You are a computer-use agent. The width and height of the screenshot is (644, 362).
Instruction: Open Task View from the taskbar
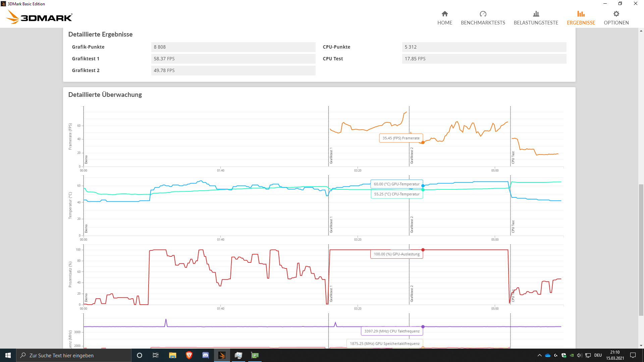tap(156, 355)
